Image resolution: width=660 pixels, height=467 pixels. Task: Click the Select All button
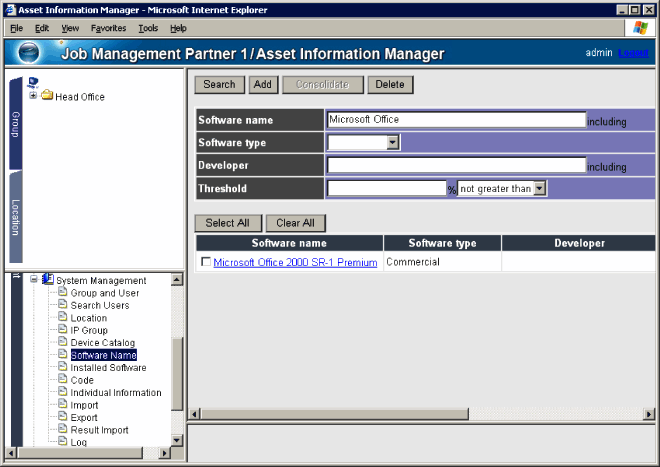coord(228,223)
